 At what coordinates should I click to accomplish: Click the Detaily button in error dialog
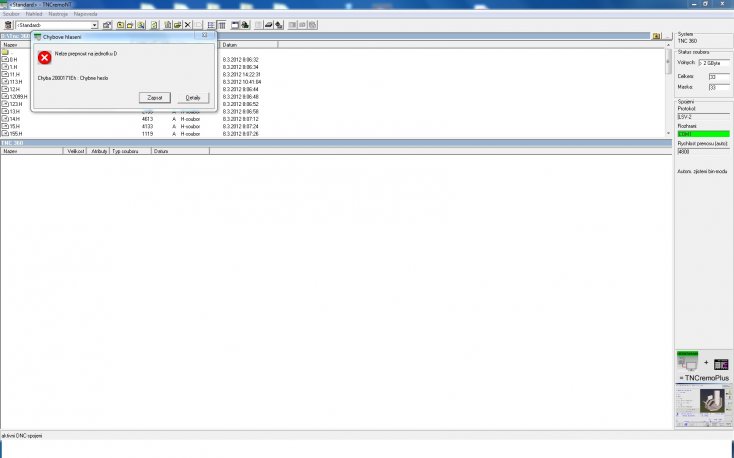coord(193,98)
